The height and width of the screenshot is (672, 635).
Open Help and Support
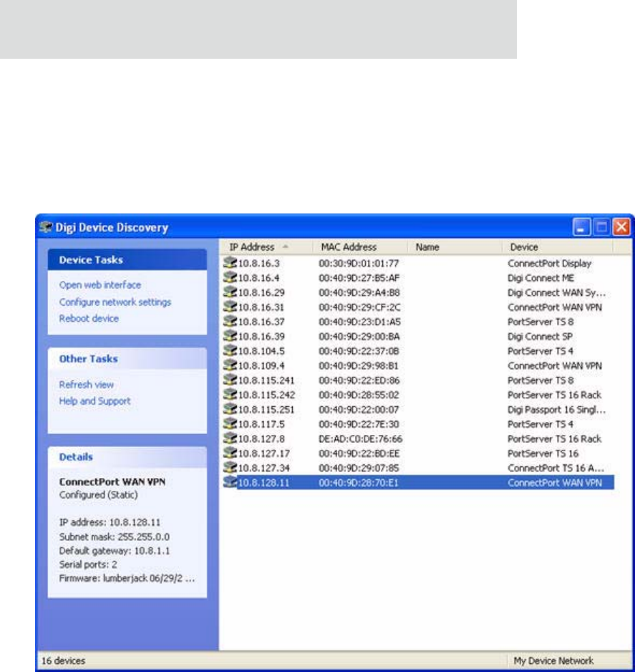coord(94,401)
